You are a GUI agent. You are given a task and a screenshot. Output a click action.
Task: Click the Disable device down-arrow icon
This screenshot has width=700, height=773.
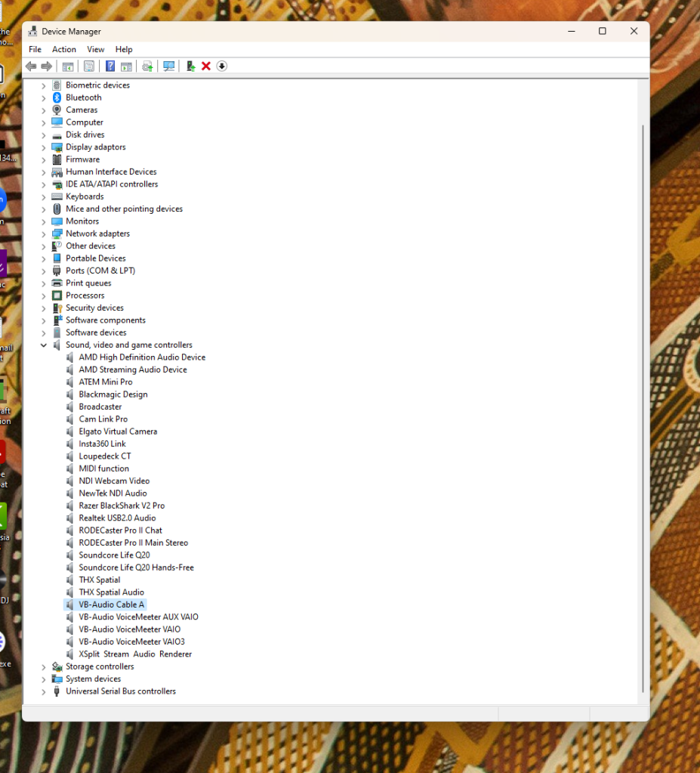click(x=222, y=66)
